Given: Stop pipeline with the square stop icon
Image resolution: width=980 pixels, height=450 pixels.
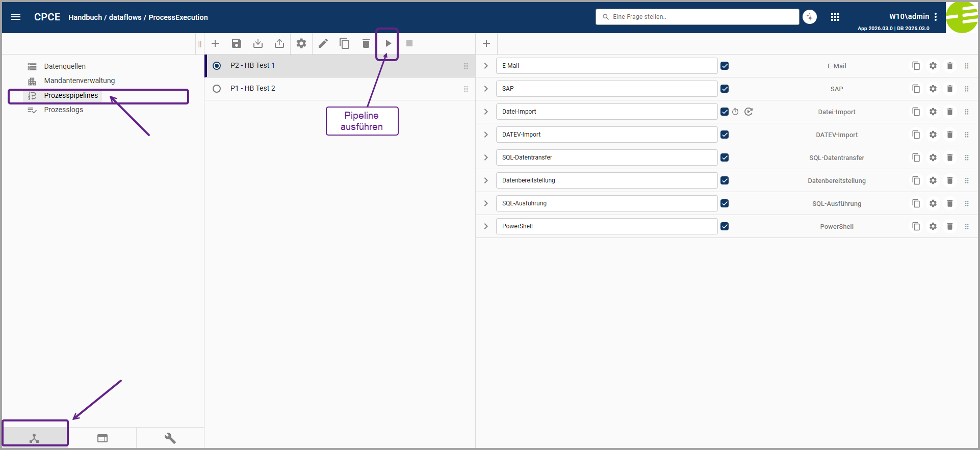Looking at the screenshot, I should (x=409, y=43).
